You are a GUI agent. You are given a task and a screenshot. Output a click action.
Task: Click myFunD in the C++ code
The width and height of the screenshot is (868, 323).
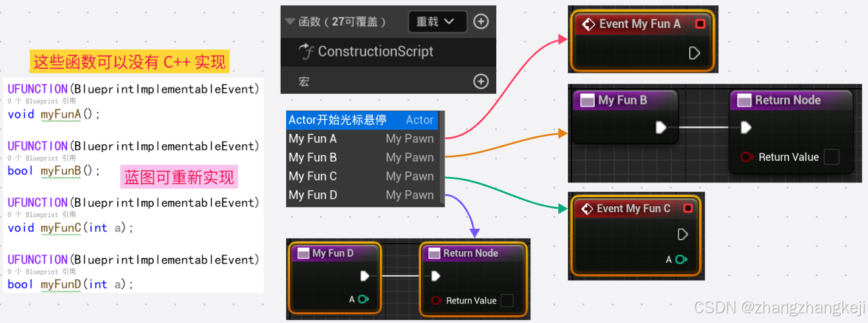[61, 284]
